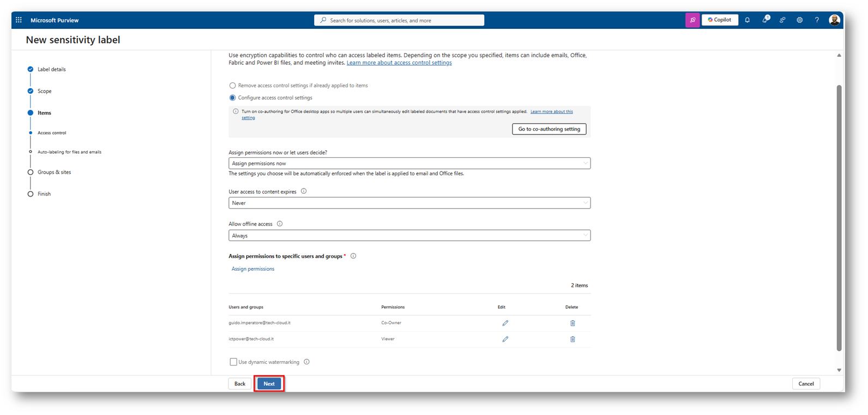
Task: Select Remove access control settings radio button
Action: (x=233, y=86)
